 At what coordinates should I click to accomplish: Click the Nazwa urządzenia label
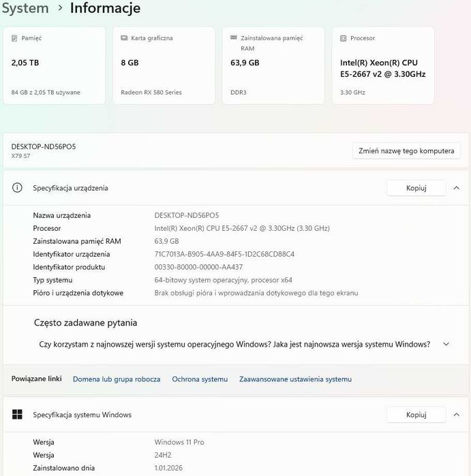pos(61,215)
